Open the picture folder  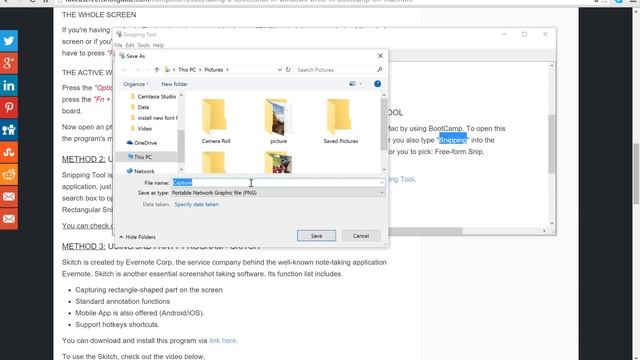[278, 122]
